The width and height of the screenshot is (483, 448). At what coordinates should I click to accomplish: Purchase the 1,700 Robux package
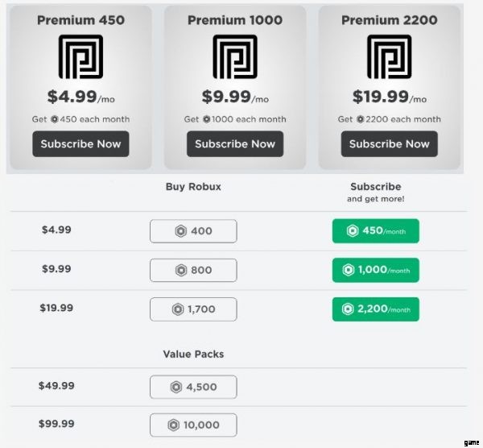click(x=193, y=309)
